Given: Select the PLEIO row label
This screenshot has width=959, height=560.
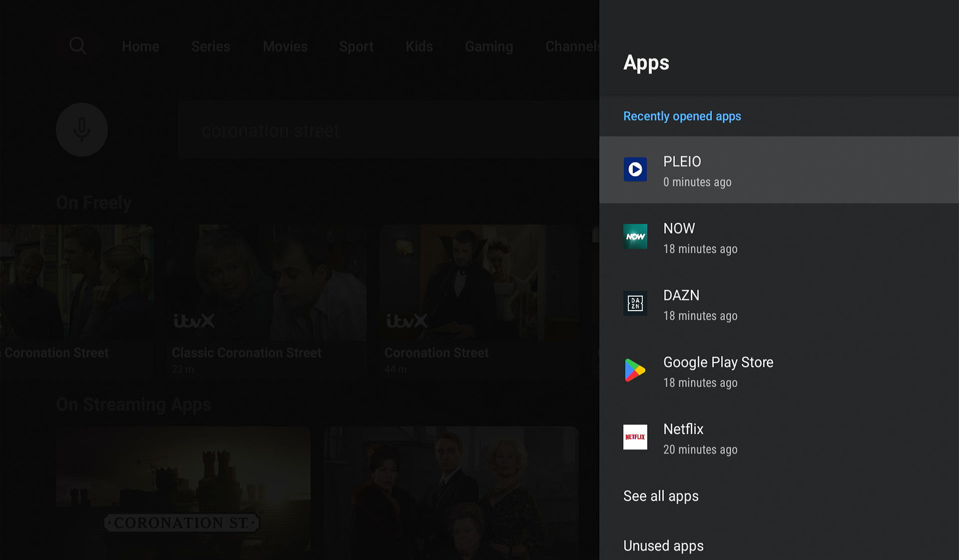Looking at the screenshot, I should (682, 162).
